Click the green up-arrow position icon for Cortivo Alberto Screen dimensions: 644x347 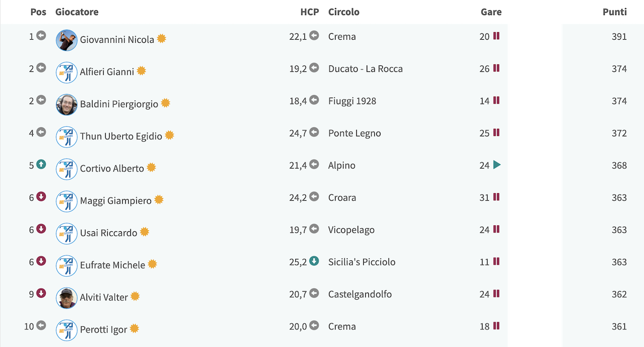(41, 164)
